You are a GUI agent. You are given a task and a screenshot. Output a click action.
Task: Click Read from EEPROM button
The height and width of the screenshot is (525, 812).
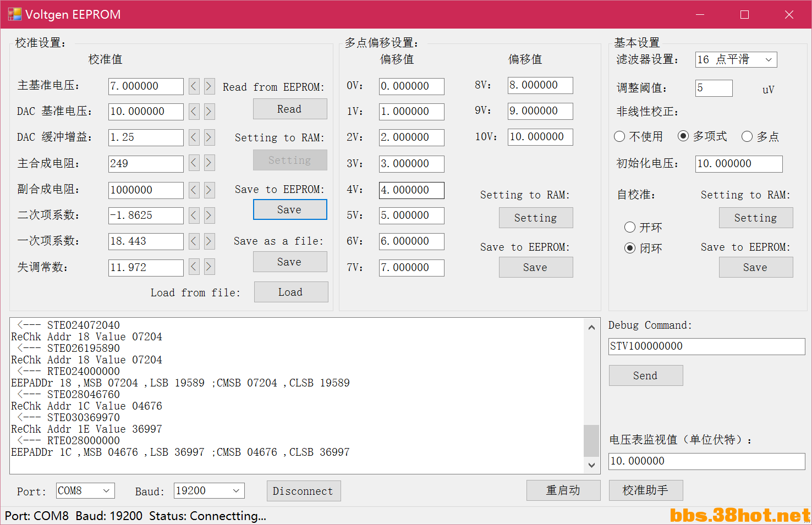pyautogui.click(x=290, y=109)
